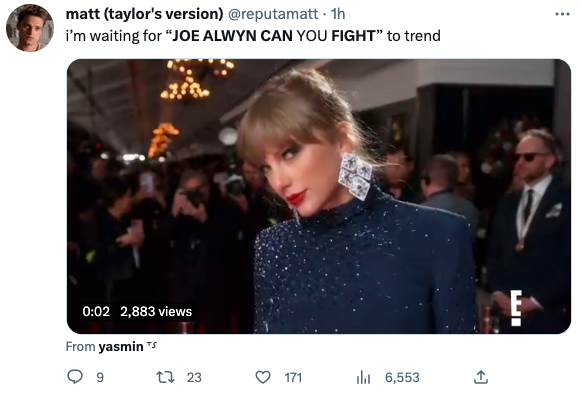Open the @reputamatt handle link

pyautogui.click(x=273, y=14)
